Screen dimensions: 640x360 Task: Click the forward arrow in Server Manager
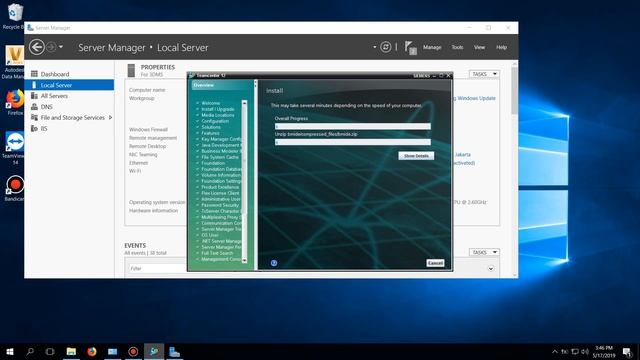[51, 47]
